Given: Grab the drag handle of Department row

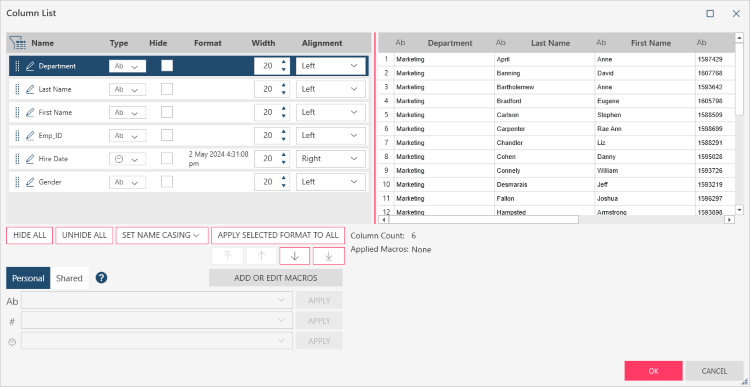Looking at the screenshot, I should [18, 66].
